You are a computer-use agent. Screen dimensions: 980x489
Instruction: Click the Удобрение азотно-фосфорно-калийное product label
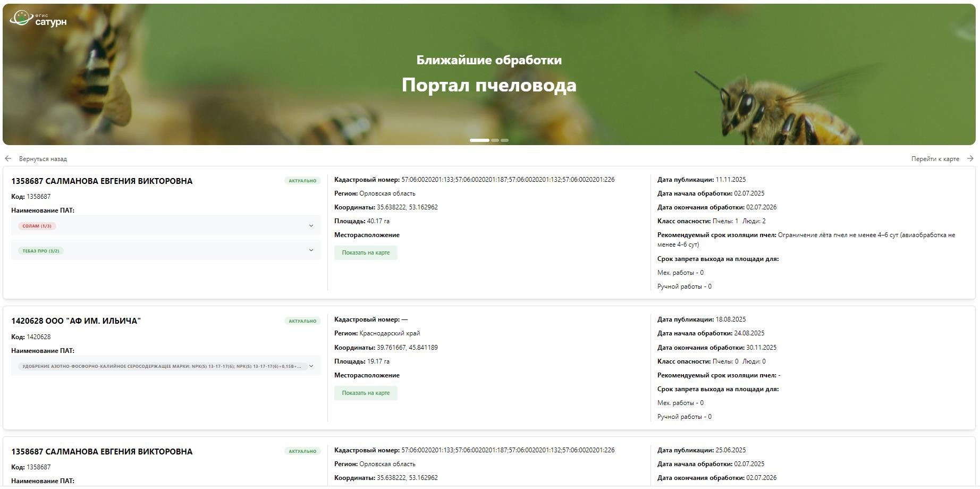(162, 366)
